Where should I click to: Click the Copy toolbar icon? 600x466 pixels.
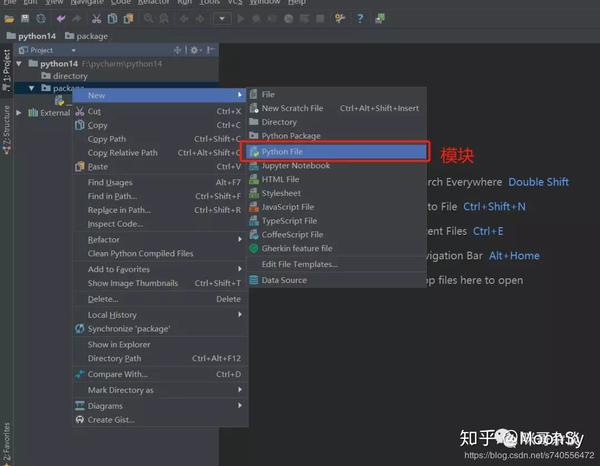click(x=112, y=18)
